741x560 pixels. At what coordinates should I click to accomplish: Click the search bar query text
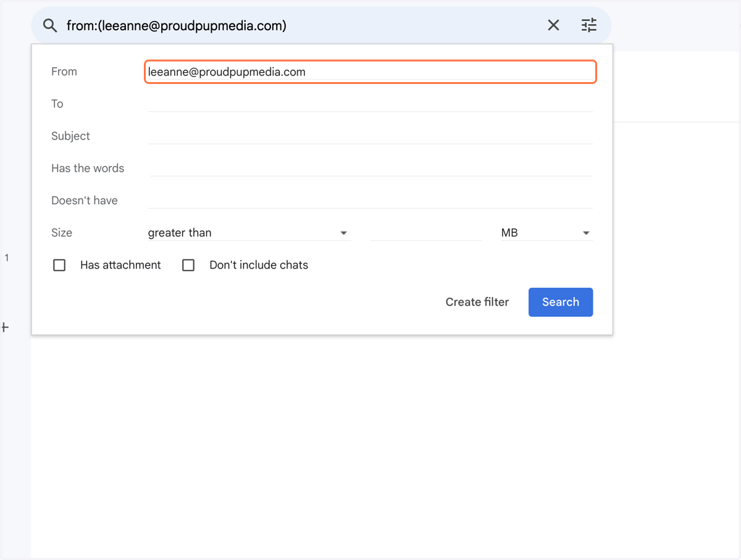coord(177,25)
